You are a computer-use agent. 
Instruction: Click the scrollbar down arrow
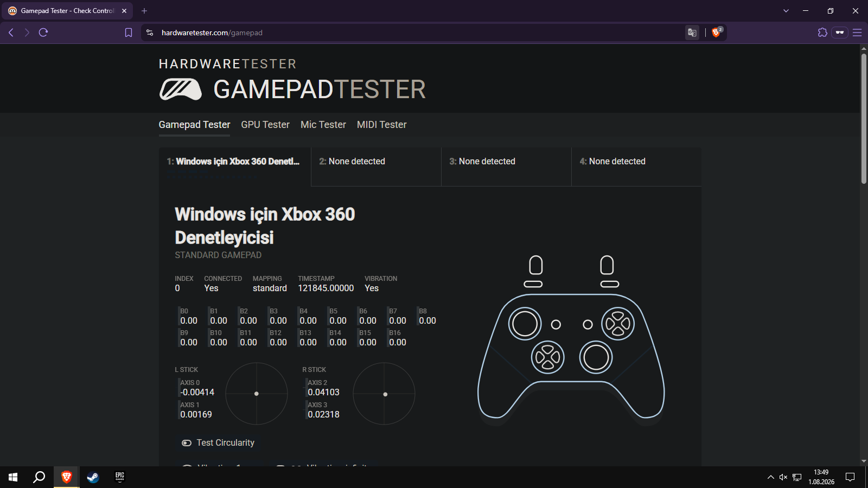[864, 461]
